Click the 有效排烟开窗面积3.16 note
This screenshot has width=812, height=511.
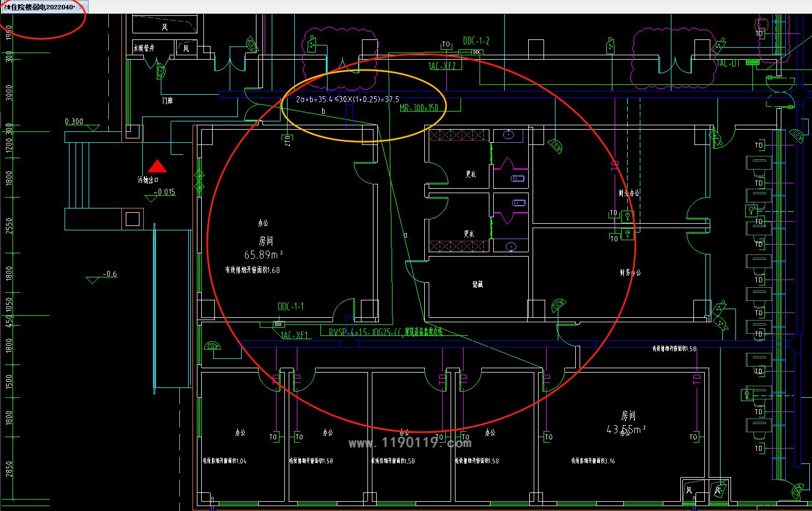tap(593, 461)
